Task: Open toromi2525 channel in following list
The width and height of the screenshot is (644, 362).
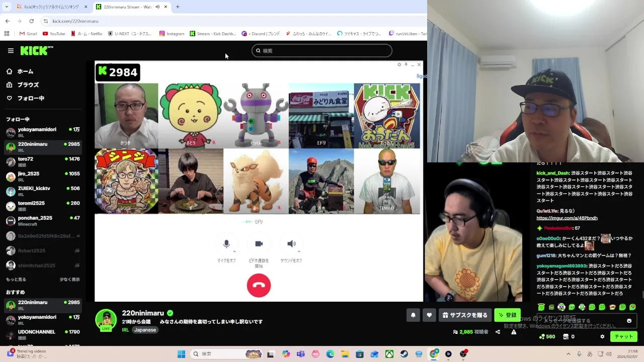Action: pos(43,206)
